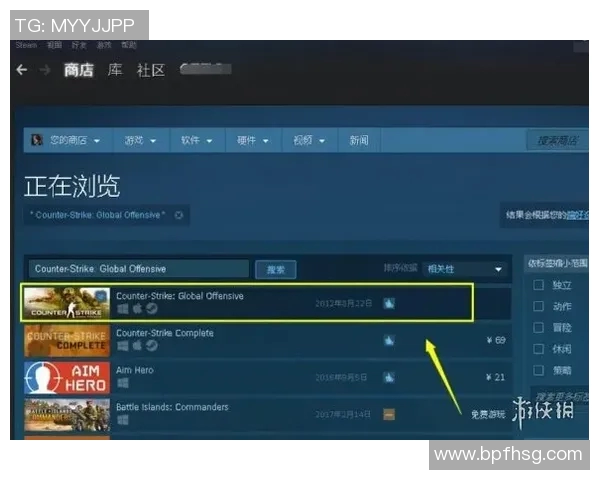Viewport: 600px width, 480px height.
Task: Click the 搜索 button
Action: pyautogui.click(x=276, y=269)
